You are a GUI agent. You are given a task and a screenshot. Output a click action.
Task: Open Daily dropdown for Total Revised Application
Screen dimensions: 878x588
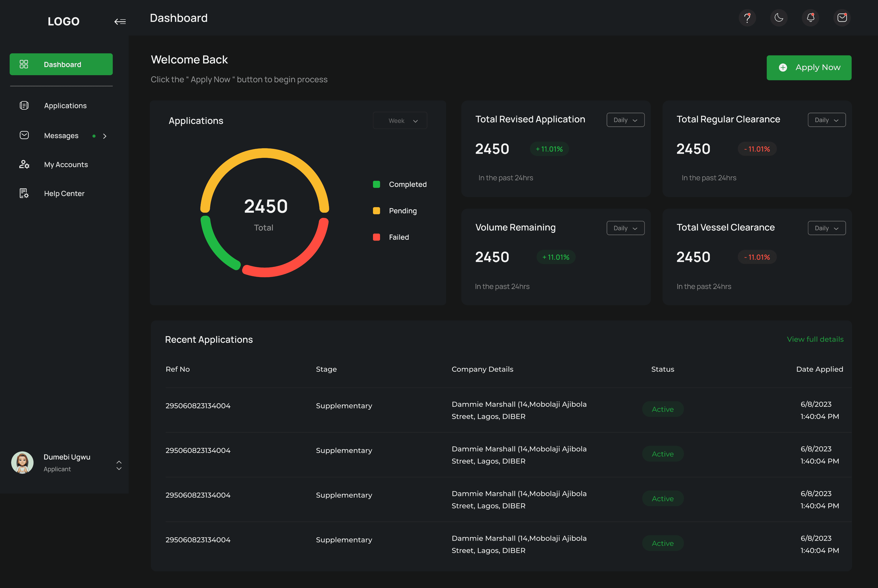pos(625,120)
